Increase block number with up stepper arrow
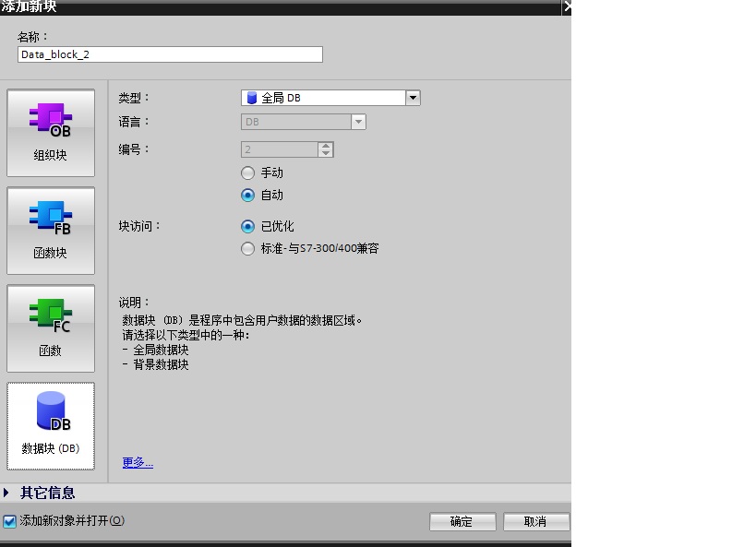Screen dimensions: 756x547 (x=326, y=146)
